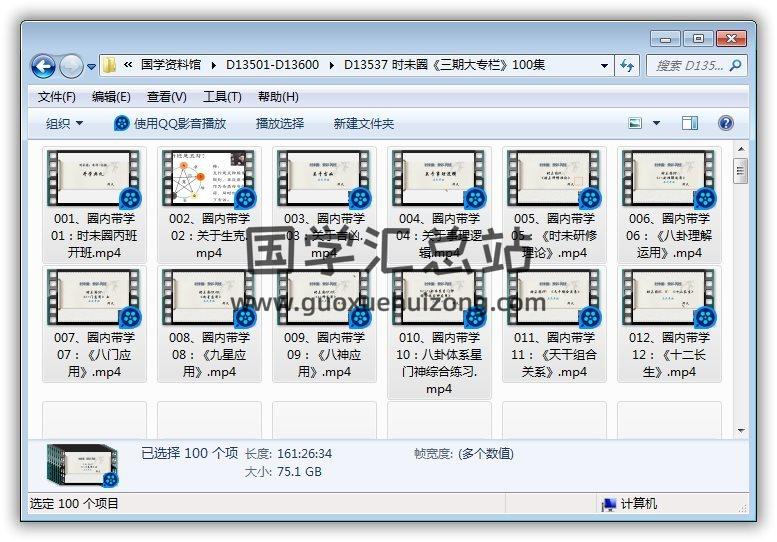Click the file name text of 012 video
The image size is (777, 542).
[x=669, y=355]
